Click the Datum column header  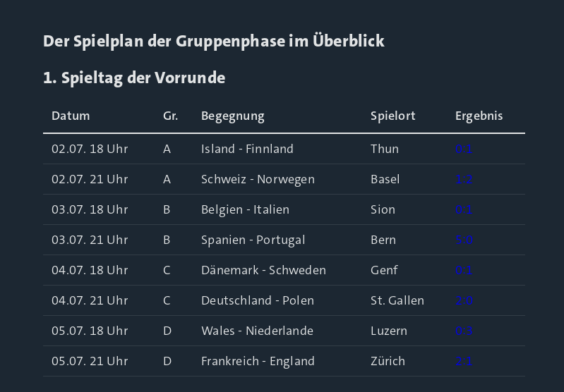[x=71, y=116]
